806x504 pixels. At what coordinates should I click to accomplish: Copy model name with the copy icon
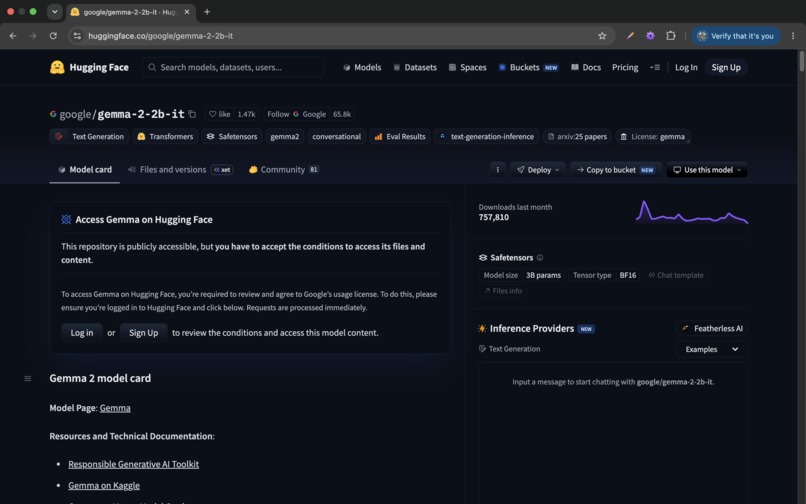(192, 114)
